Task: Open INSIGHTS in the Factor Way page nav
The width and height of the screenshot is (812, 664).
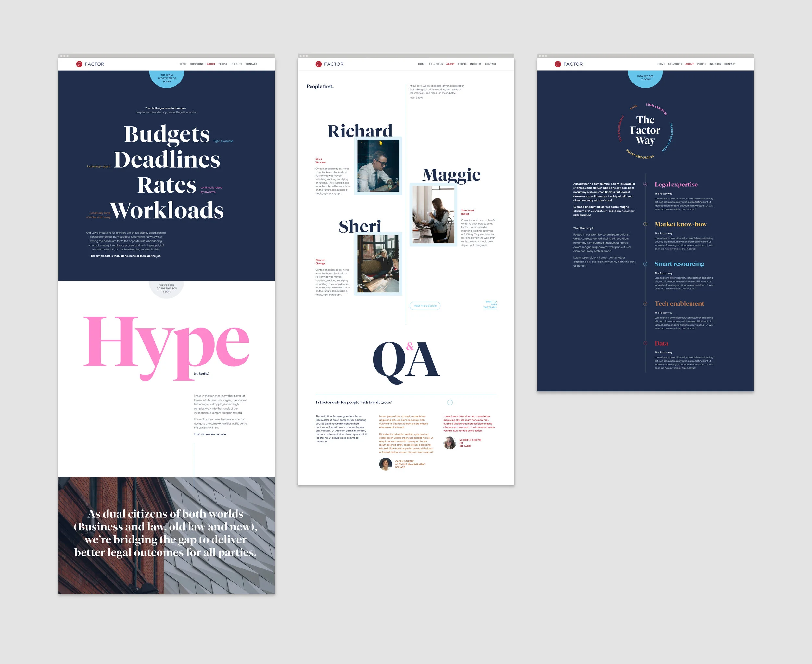Action: pyautogui.click(x=715, y=64)
